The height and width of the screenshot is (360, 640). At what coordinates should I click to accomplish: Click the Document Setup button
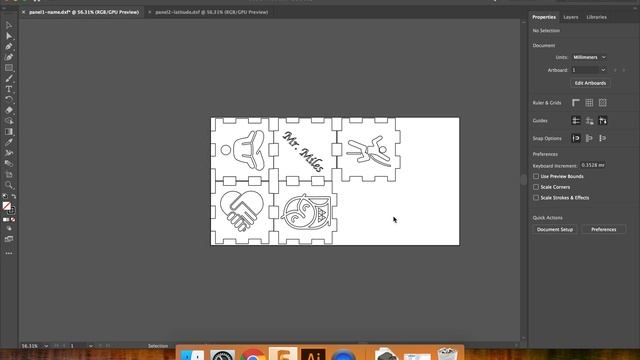point(555,229)
